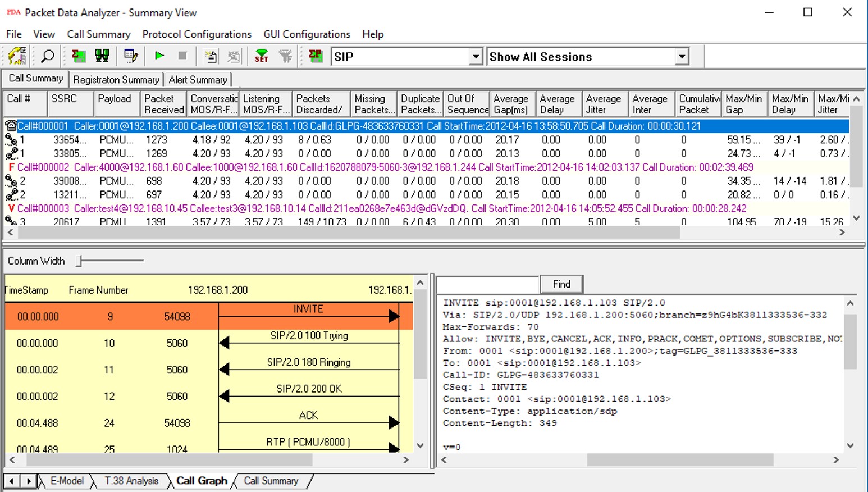The width and height of the screenshot is (868, 492).
Task: Click the phone handset toolbar icon
Action: coord(17,56)
